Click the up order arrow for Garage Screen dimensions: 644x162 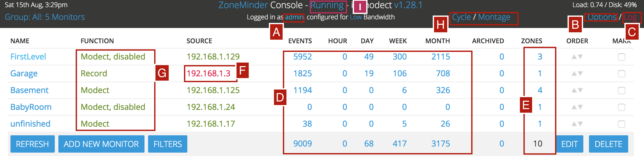[574, 73]
